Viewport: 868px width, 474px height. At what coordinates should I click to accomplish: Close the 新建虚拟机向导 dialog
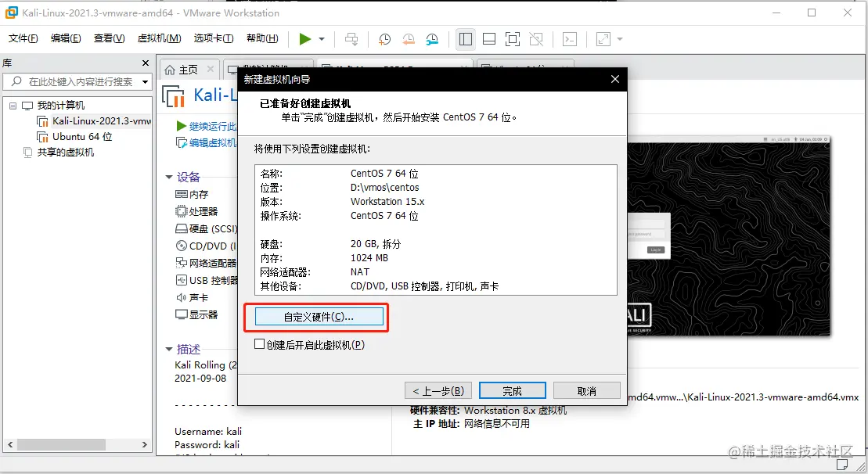point(615,79)
